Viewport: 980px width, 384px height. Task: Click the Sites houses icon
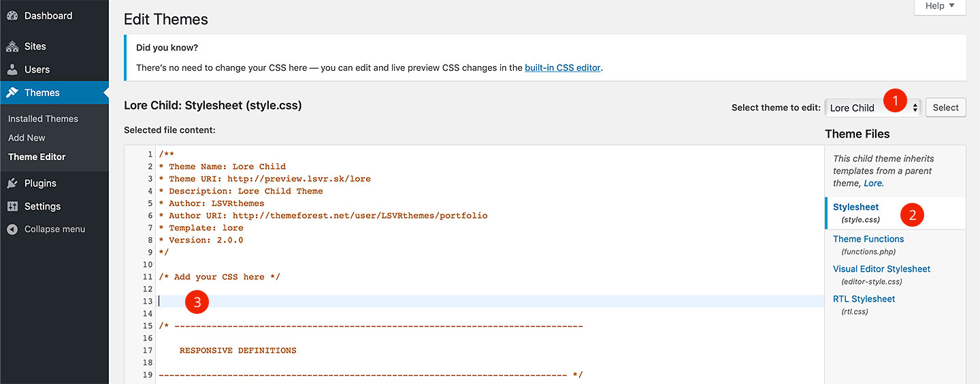click(12, 46)
